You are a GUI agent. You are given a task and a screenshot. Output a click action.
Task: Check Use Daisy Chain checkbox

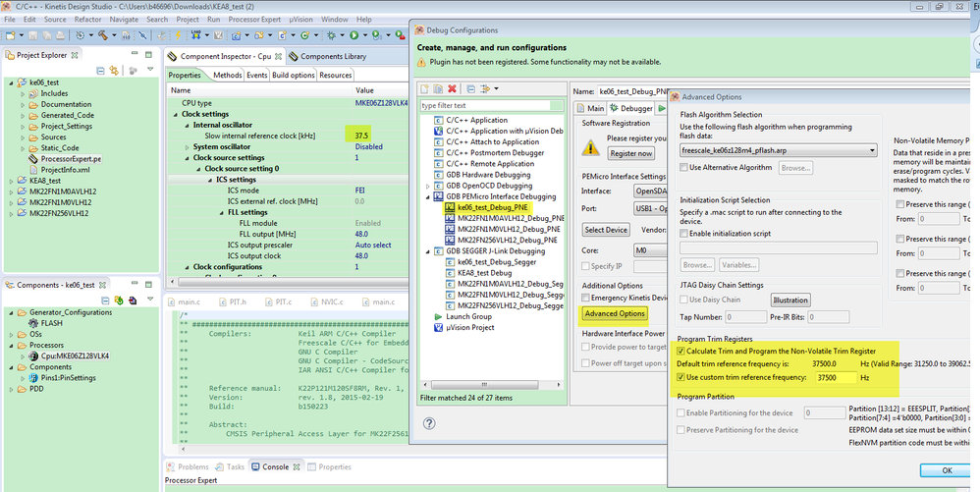[683, 300]
